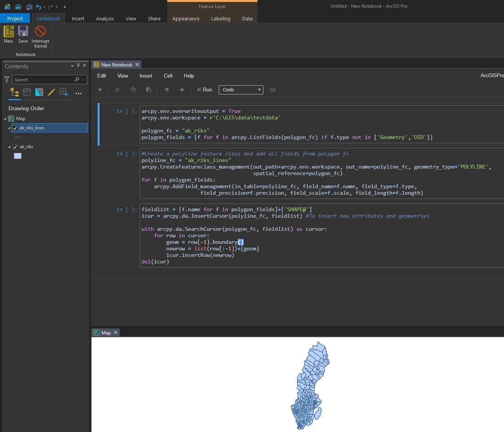Open notebook Insert menu

(x=146, y=76)
